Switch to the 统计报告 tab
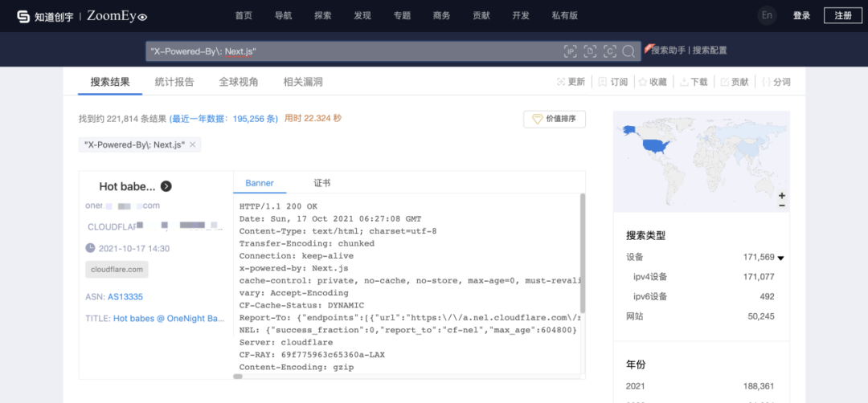The height and width of the screenshot is (403, 868). click(x=174, y=82)
